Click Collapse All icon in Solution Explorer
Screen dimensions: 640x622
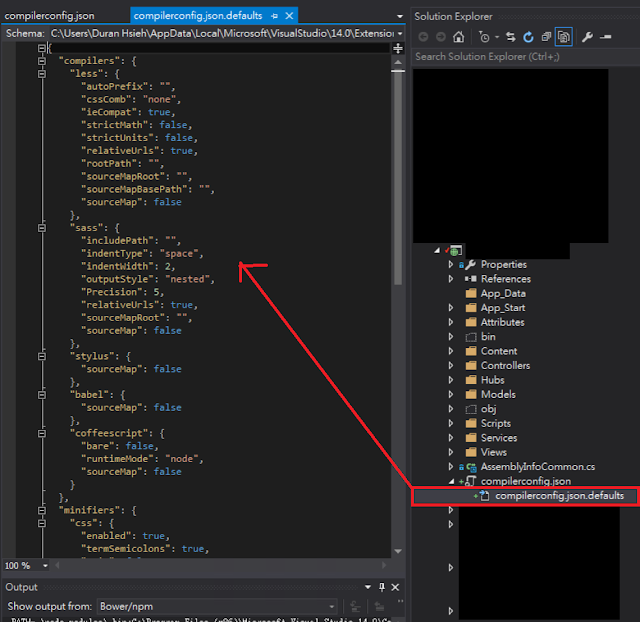click(x=546, y=37)
